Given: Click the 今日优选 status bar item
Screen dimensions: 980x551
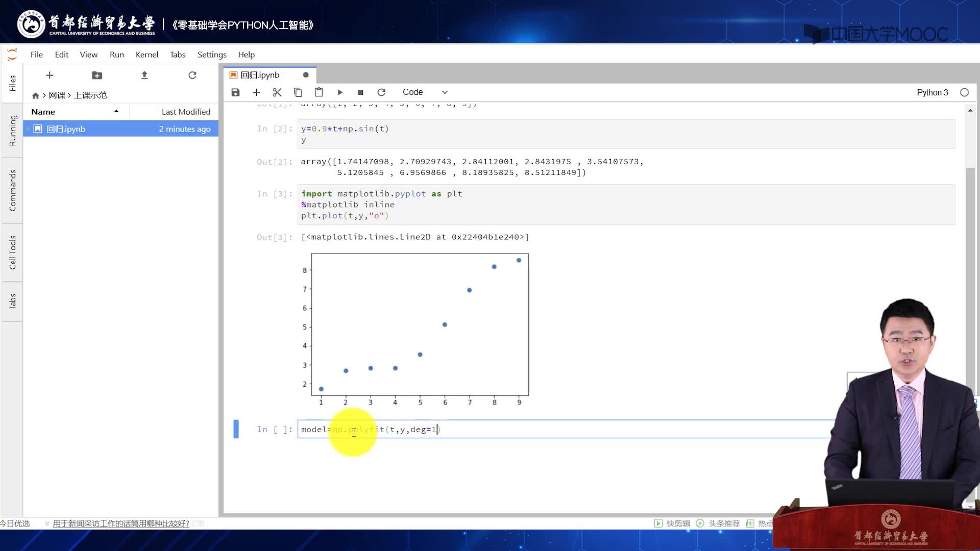Looking at the screenshot, I should pos(15,523).
